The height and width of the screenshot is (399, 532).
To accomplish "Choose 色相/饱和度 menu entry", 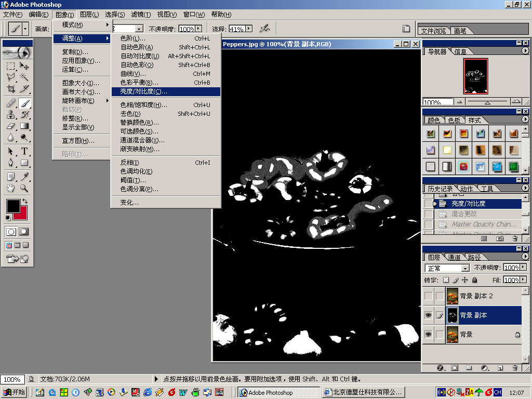I will click(x=166, y=105).
